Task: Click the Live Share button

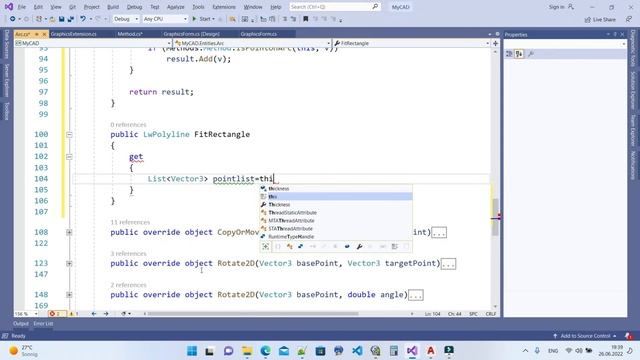Action: [600, 19]
